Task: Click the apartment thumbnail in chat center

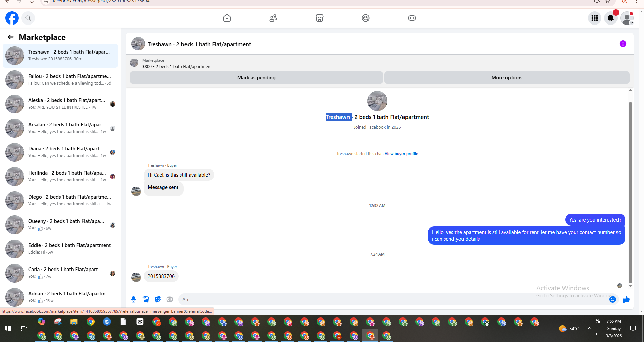Action: (x=377, y=101)
